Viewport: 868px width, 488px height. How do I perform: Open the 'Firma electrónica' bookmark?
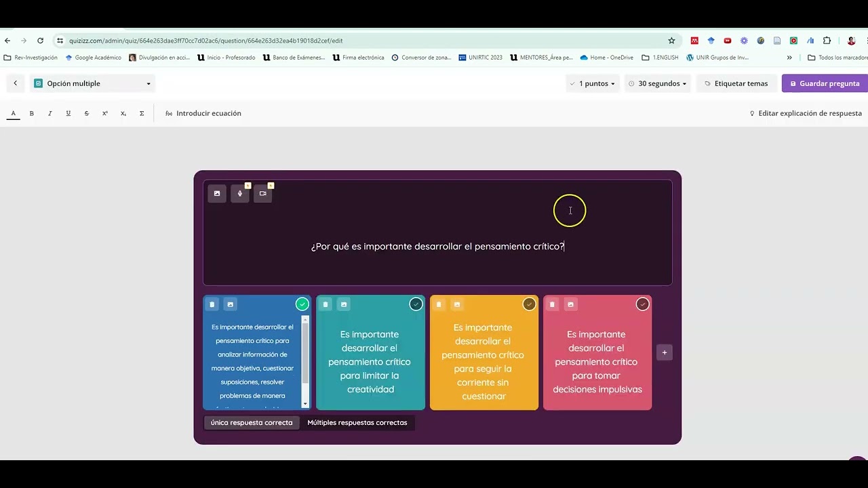click(x=358, y=58)
